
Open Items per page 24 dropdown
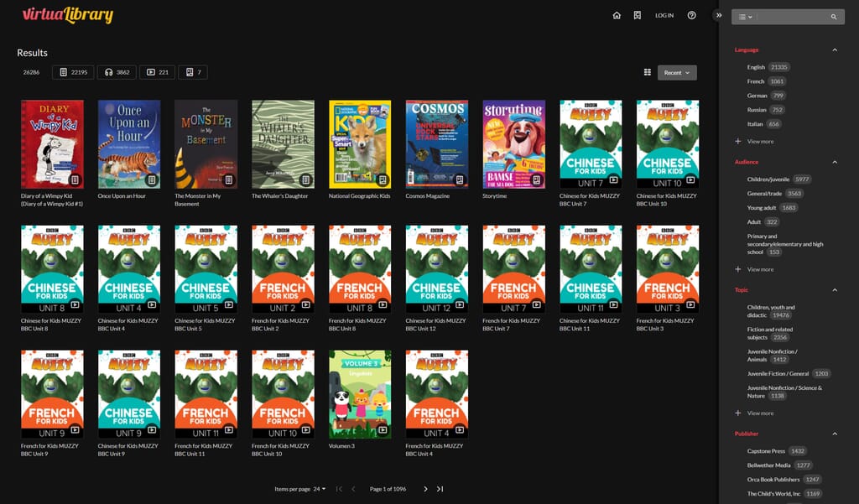coord(320,489)
